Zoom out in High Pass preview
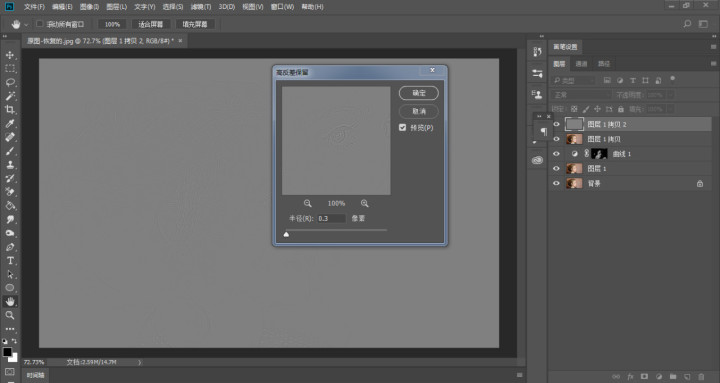Viewport: 720px width, 383px height. coord(308,203)
